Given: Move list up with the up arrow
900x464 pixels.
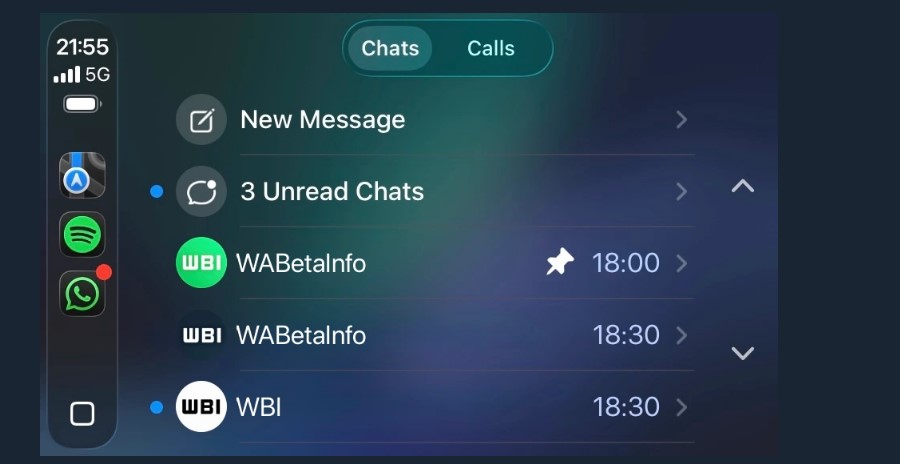Looking at the screenshot, I should pyautogui.click(x=743, y=185).
